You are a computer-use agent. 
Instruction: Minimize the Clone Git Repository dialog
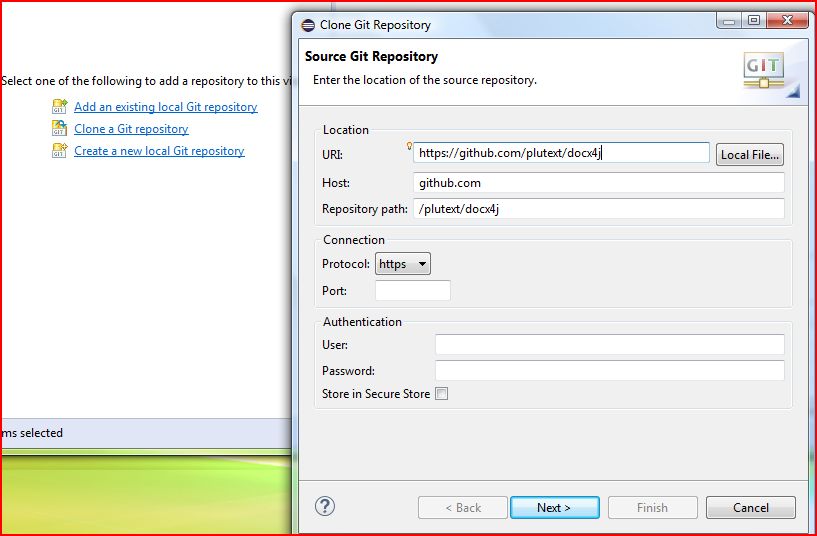[729, 20]
